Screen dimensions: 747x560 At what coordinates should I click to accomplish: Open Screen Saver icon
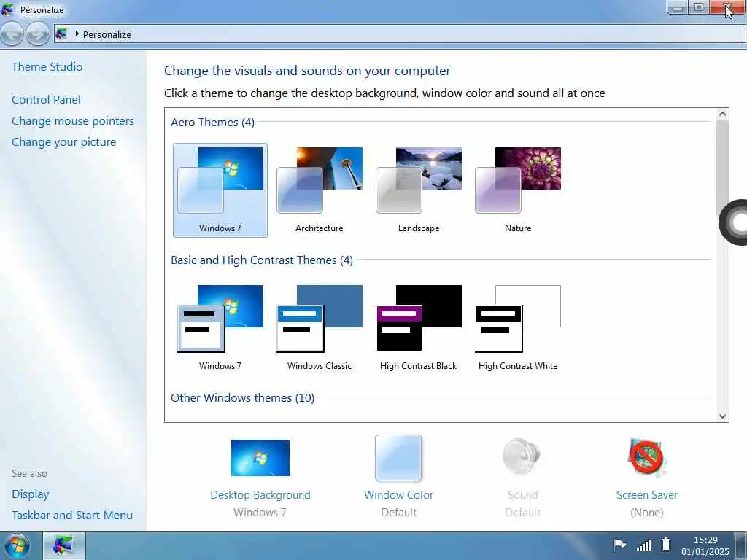pos(646,458)
